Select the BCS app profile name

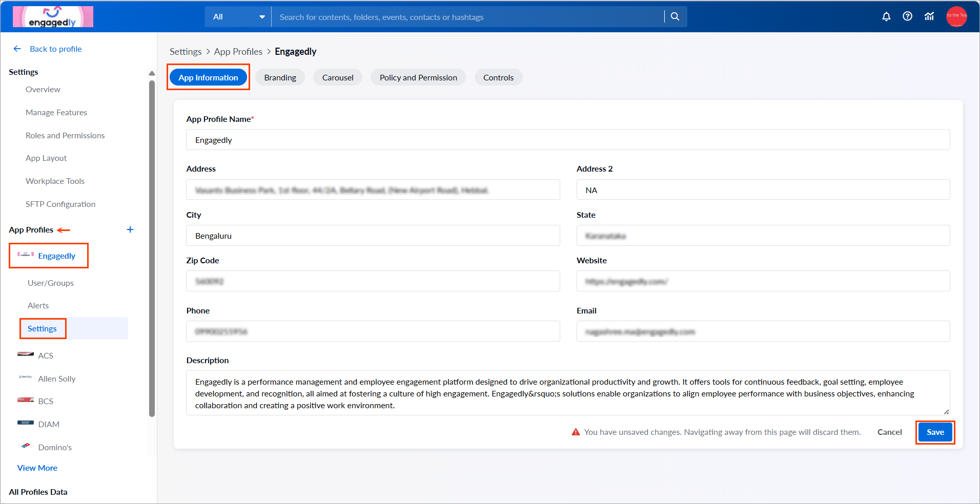pos(46,401)
